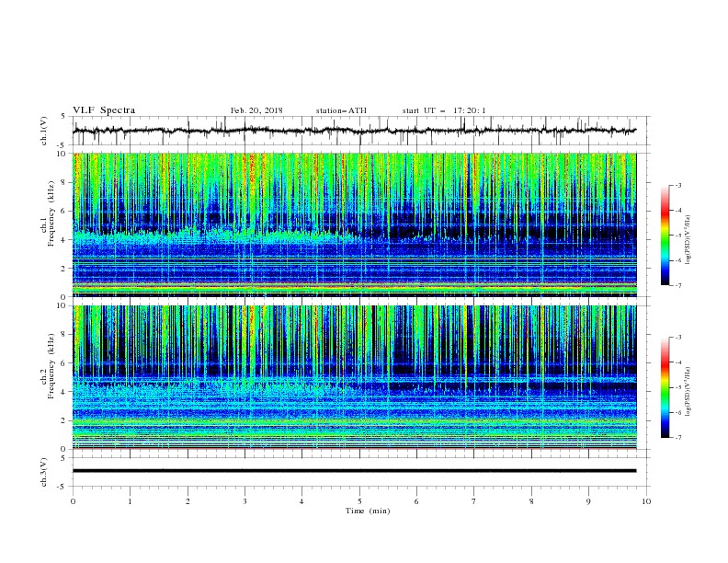This screenshot has width=728, height=563.
Task: Click the time axis tick label 9
Action: 588,501
